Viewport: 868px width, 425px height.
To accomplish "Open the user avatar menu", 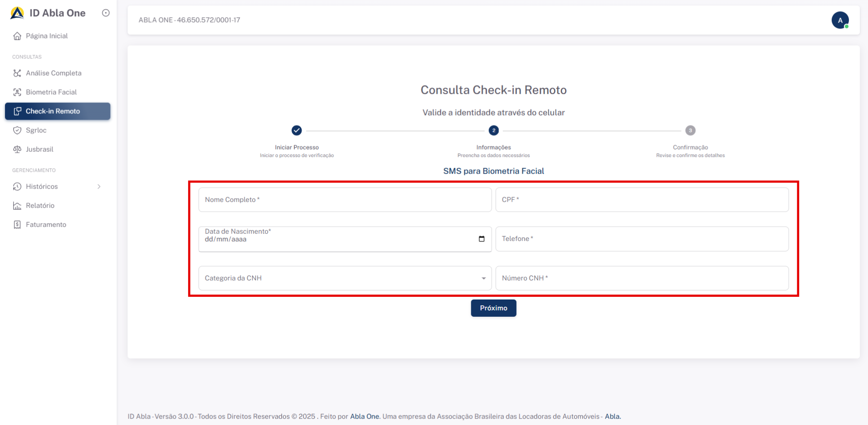I will (840, 20).
